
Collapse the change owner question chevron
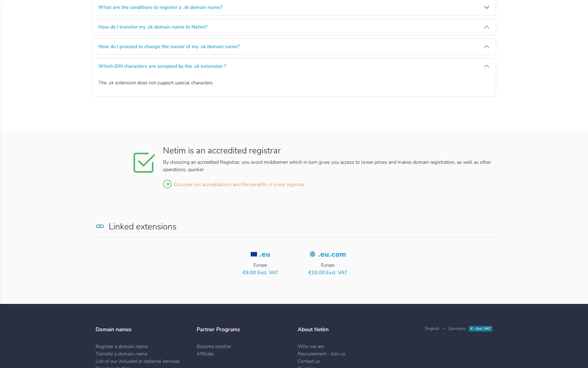pos(486,47)
